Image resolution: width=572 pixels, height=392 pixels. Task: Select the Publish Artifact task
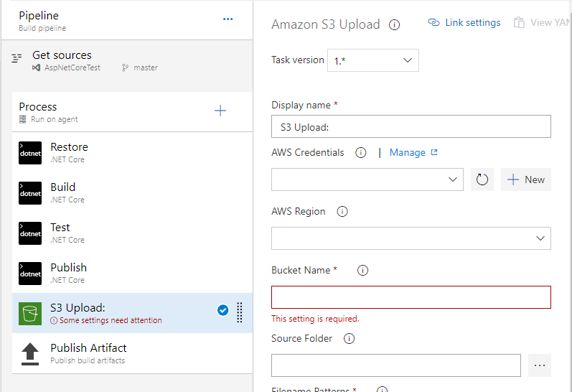point(133,353)
